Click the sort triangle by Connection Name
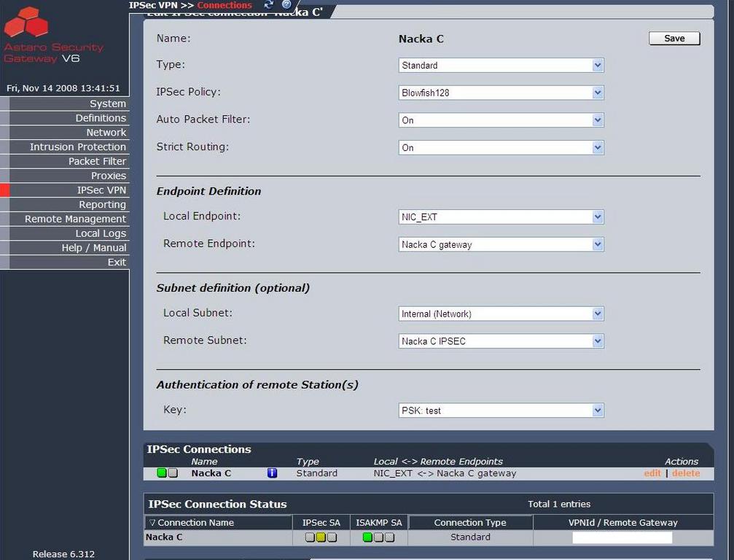This screenshot has height=560, width=734. (x=152, y=523)
